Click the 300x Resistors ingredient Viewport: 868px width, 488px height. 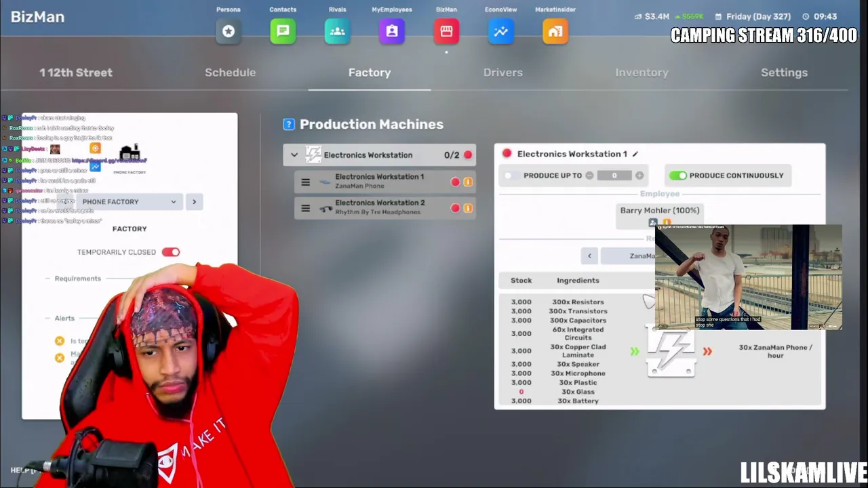point(578,302)
